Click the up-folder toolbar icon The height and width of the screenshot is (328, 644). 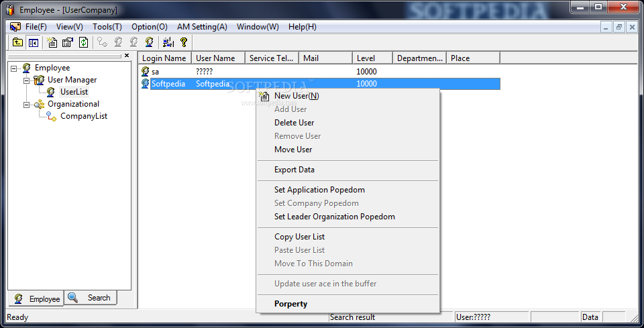tap(17, 42)
